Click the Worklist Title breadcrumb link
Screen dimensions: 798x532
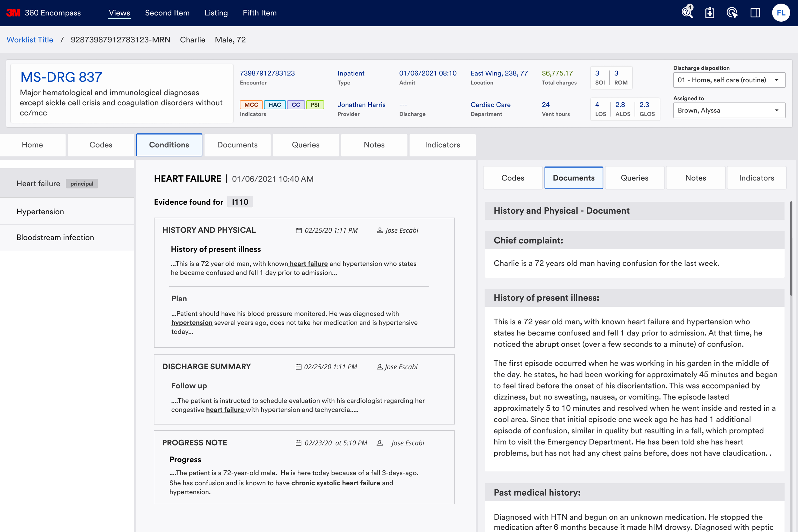(x=30, y=40)
